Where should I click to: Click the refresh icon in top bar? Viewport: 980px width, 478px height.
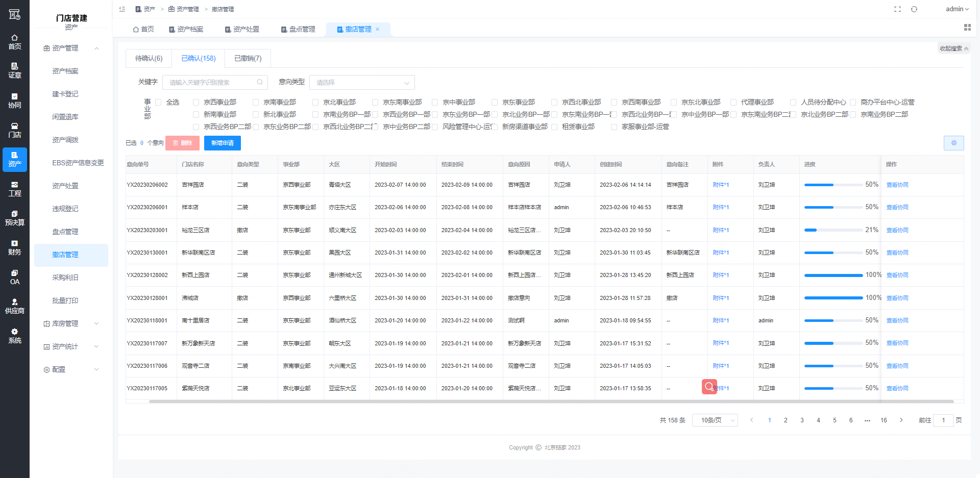coord(914,9)
